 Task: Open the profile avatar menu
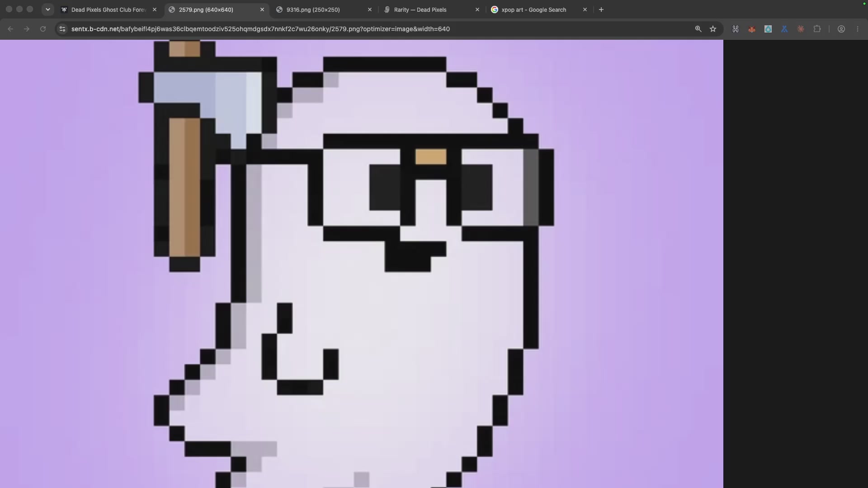coord(841,29)
